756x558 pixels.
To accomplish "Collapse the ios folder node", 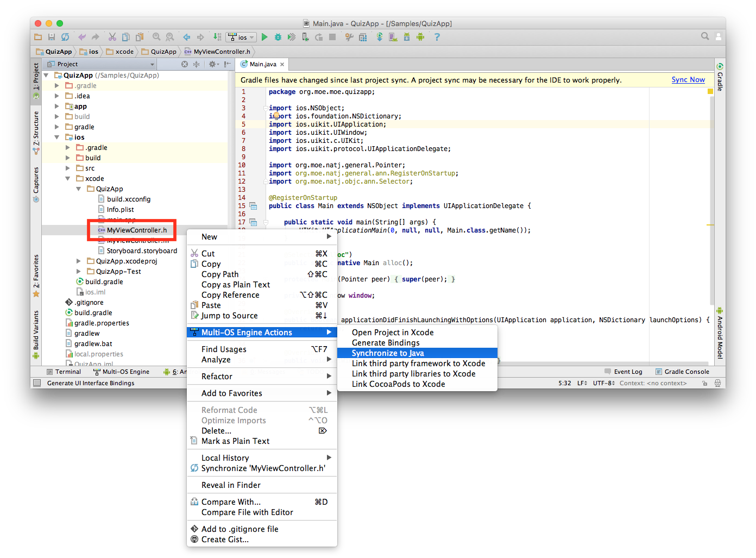I will click(57, 137).
